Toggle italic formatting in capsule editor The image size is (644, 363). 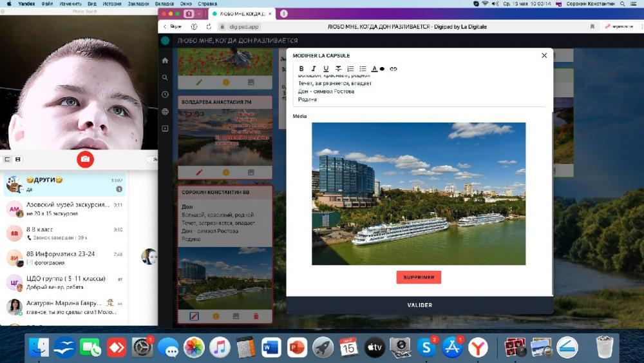click(314, 68)
